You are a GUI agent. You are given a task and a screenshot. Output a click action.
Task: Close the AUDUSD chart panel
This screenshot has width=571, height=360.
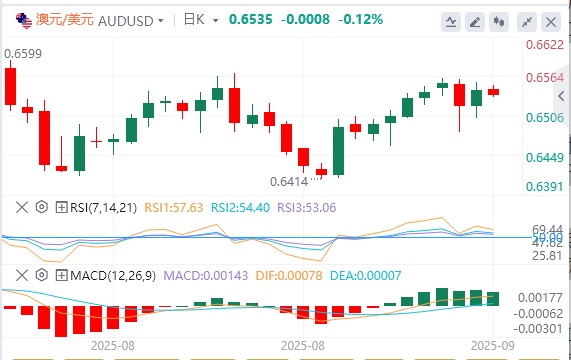coord(551,22)
